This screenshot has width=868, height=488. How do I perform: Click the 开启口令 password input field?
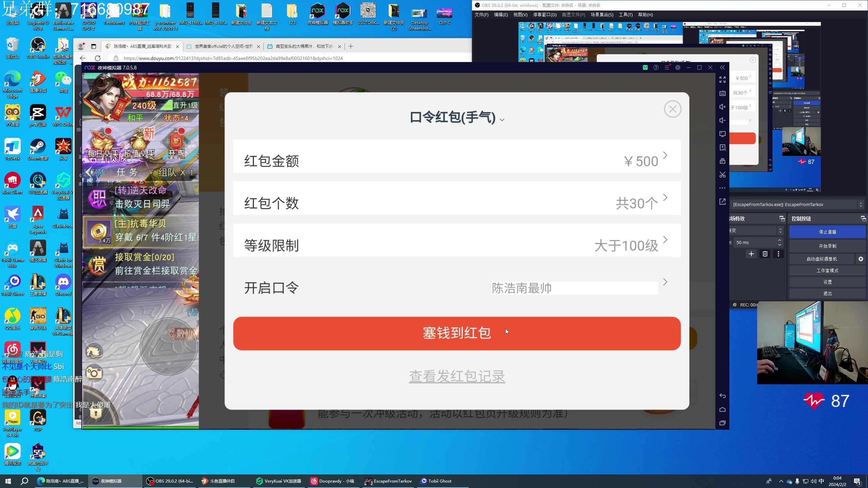pos(575,288)
